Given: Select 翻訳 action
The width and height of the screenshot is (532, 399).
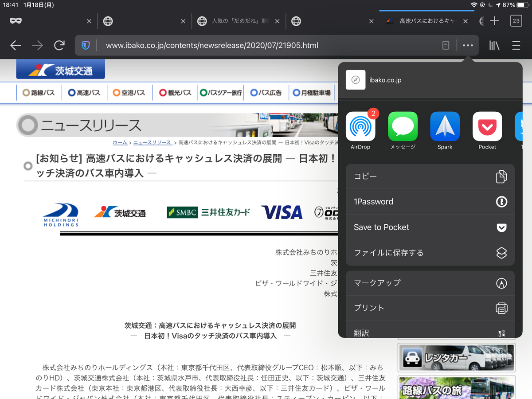Looking at the screenshot, I should tap(430, 330).
